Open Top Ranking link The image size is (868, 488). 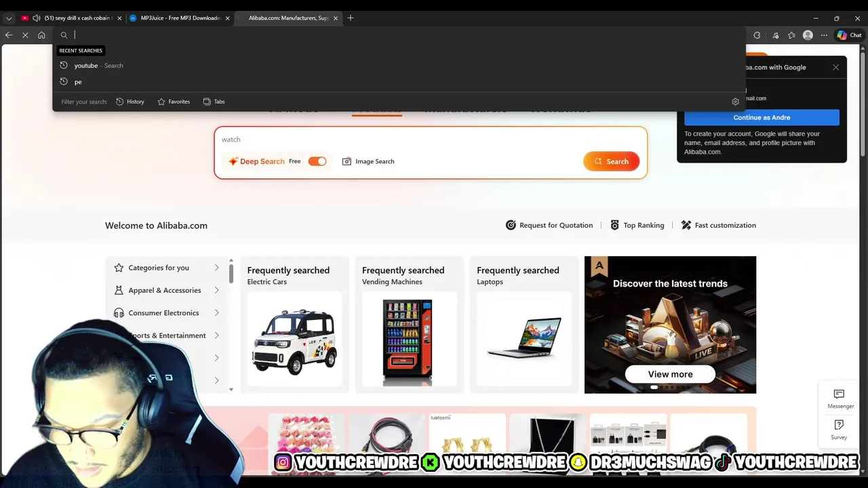tap(637, 225)
